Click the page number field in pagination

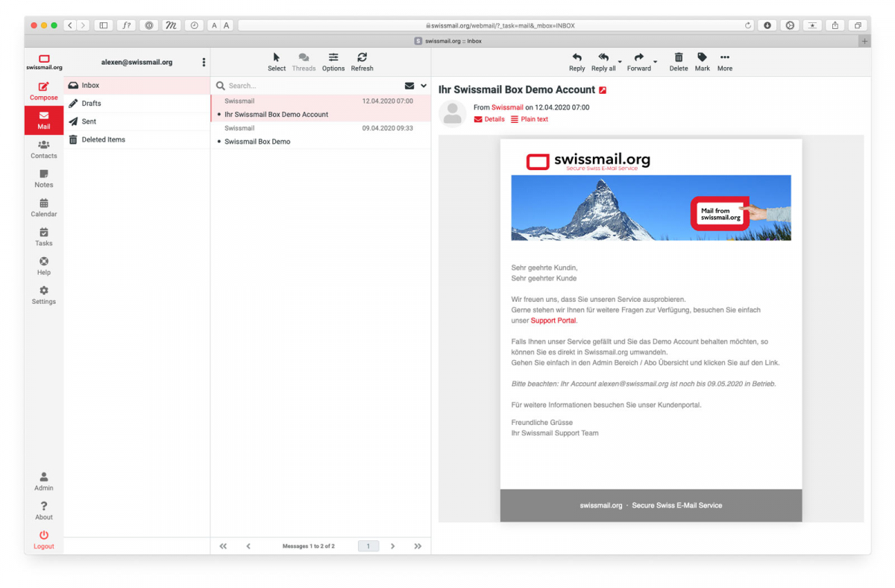tap(368, 546)
